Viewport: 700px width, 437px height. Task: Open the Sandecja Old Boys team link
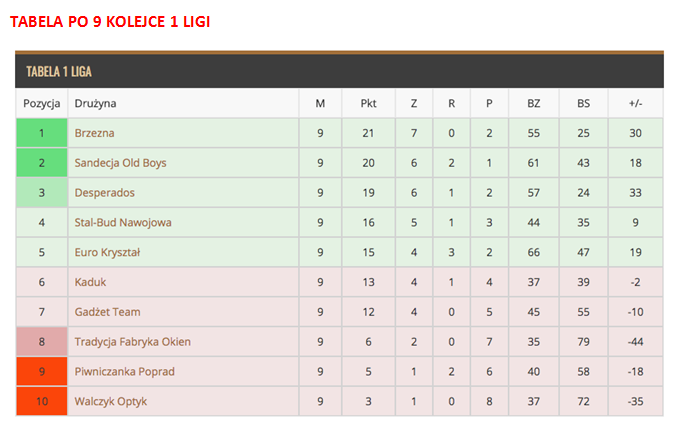pos(120,163)
